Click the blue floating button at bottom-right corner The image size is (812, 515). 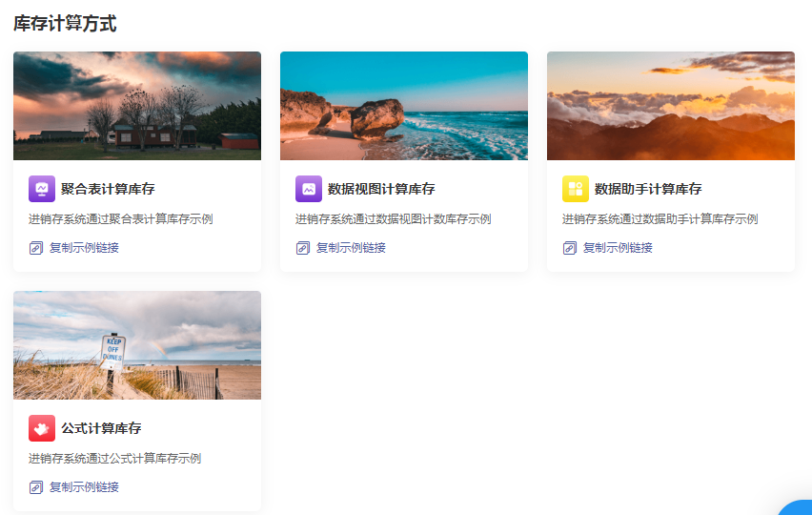[799, 506]
